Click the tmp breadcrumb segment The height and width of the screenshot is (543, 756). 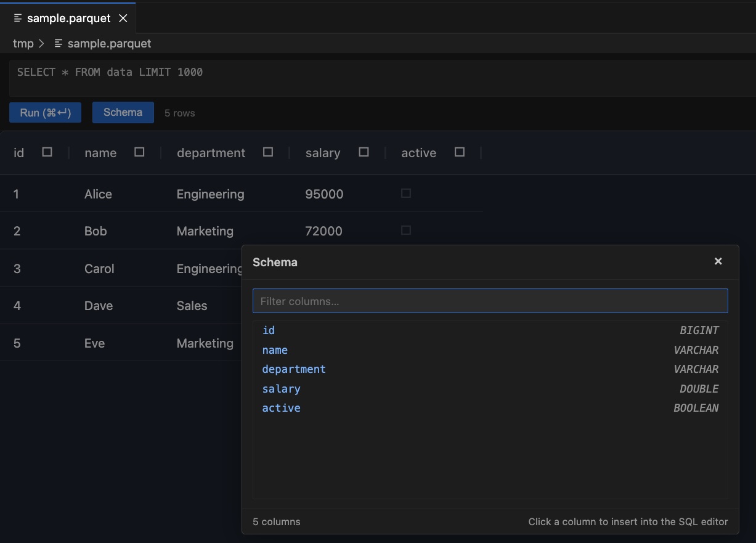click(x=23, y=44)
